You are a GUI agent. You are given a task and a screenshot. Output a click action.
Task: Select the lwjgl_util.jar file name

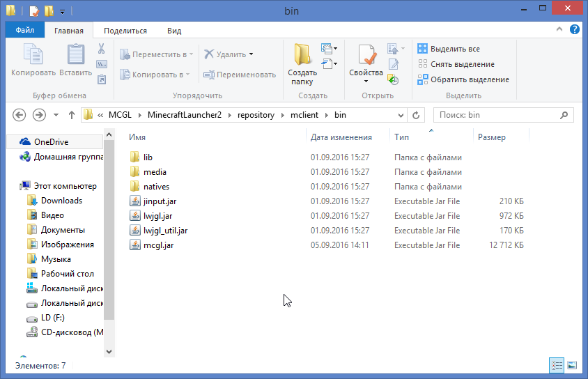point(165,231)
